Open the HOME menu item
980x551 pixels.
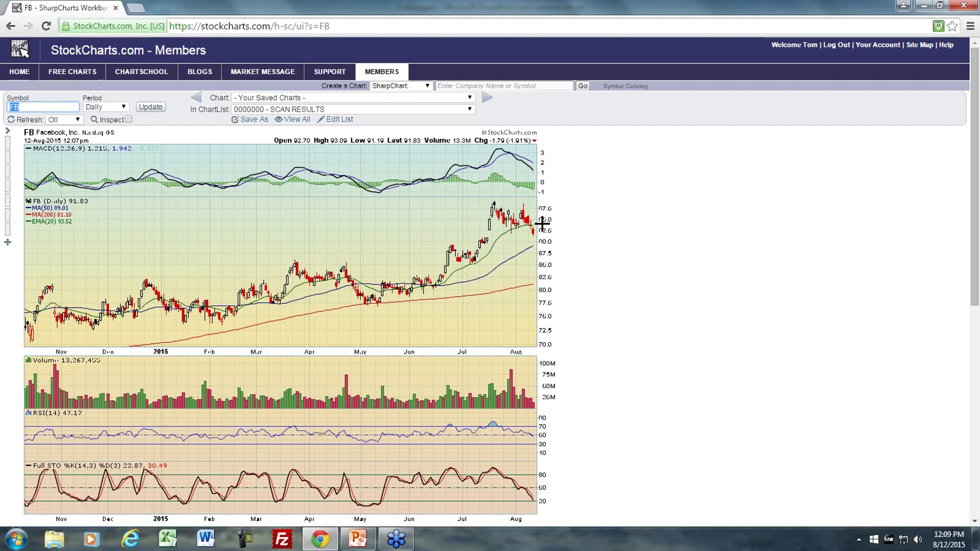19,72
